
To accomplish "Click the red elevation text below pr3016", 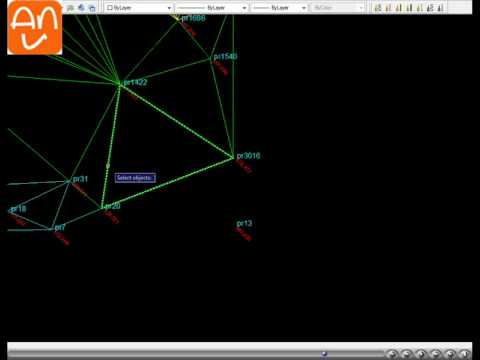I will tap(244, 166).
